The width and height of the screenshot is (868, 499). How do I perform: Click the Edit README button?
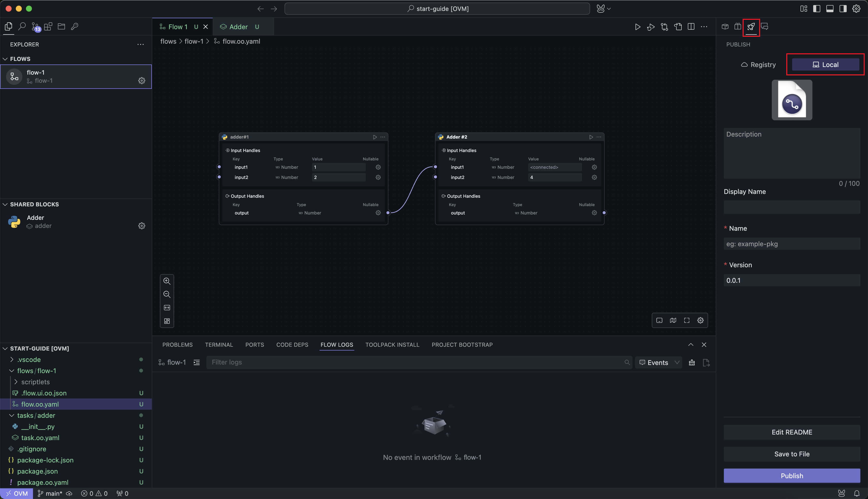(x=792, y=432)
